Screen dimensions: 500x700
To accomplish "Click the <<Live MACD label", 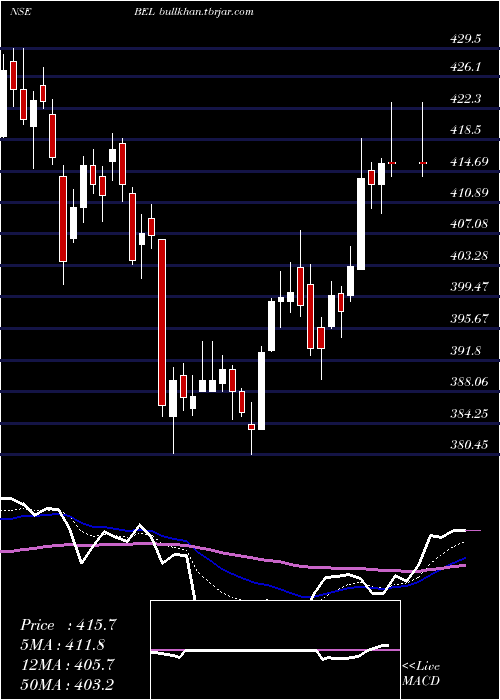I will 421,674.
